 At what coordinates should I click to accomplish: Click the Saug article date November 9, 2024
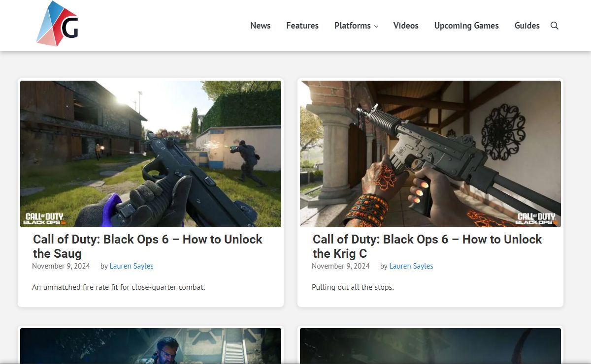tap(61, 266)
